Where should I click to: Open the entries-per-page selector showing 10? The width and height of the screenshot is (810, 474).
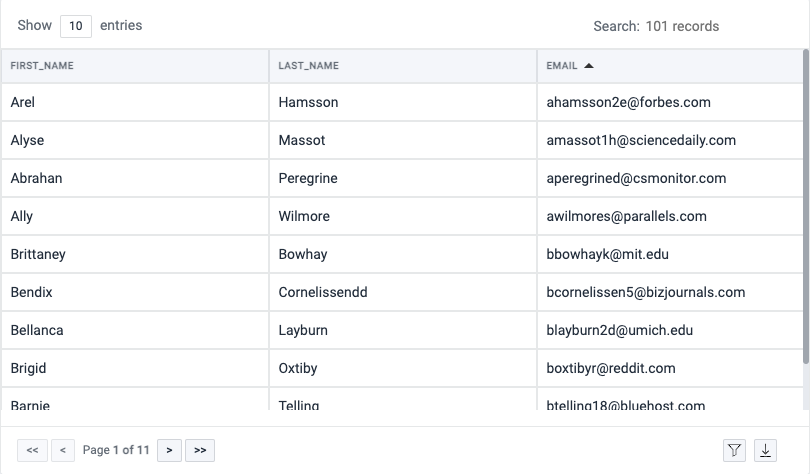tap(76, 26)
